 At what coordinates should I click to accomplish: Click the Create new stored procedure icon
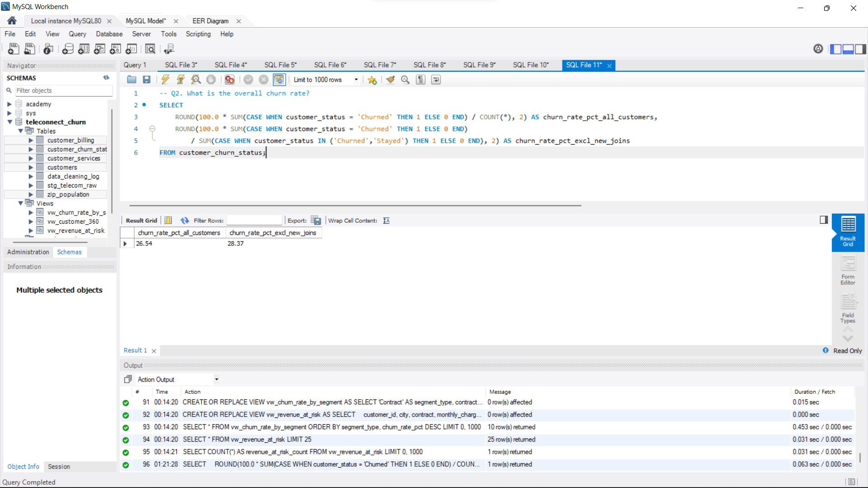115,49
